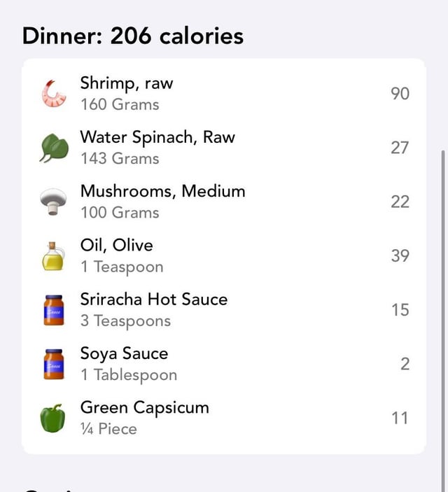Open the Water Spinach, Raw entry
This screenshot has width=448, height=492.
224,148
